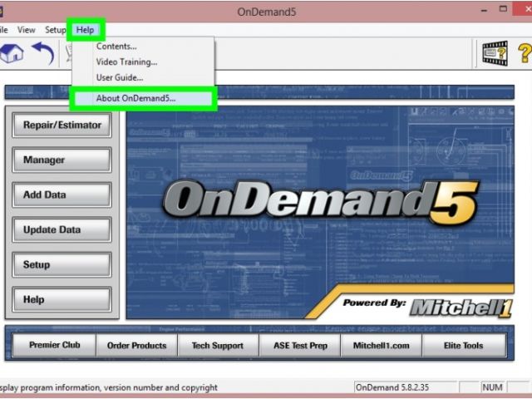Open the video training filmstrip icon
This screenshot has height=399, width=532.
(x=495, y=54)
